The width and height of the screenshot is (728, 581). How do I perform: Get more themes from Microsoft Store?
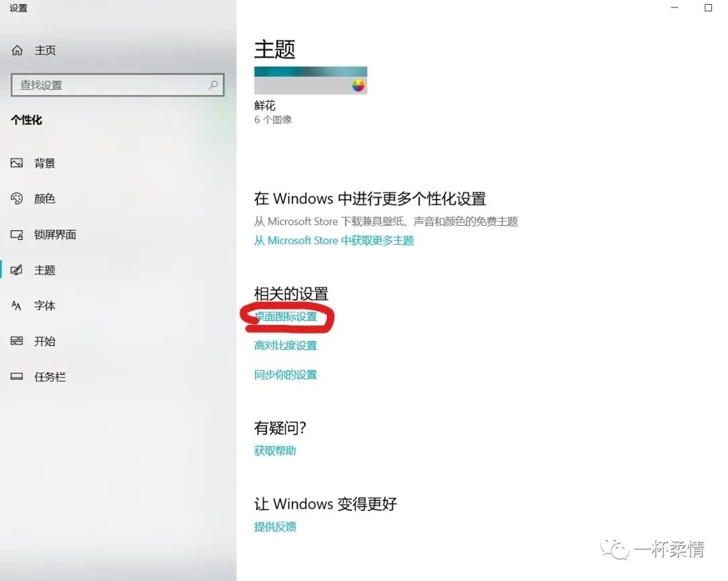pyautogui.click(x=334, y=241)
